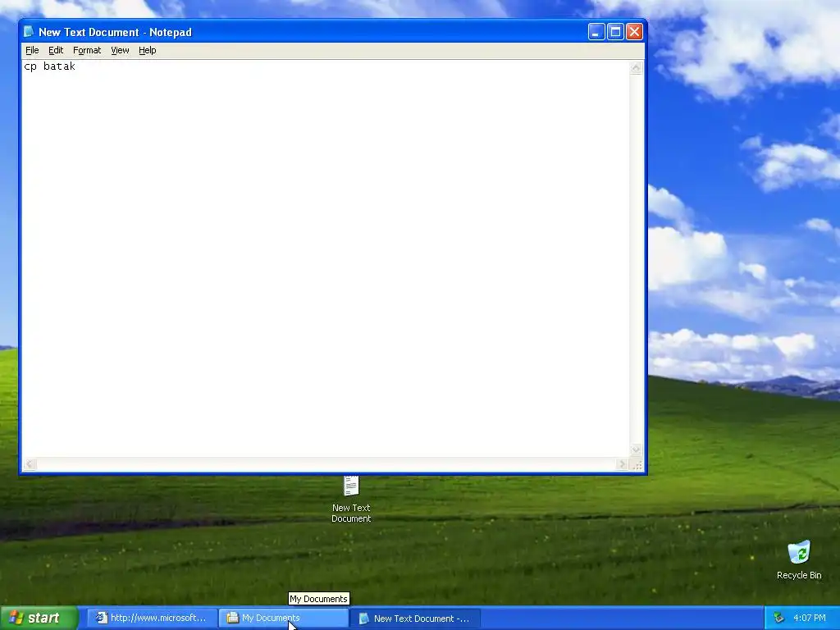The width and height of the screenshot is (840, 630).
Task: Select the Recycle Bin desktop icon
Action: 799,559
